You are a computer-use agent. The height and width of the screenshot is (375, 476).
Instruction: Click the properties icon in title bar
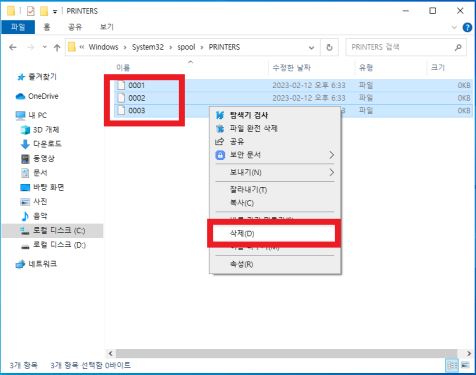click(x=31, y=11)
